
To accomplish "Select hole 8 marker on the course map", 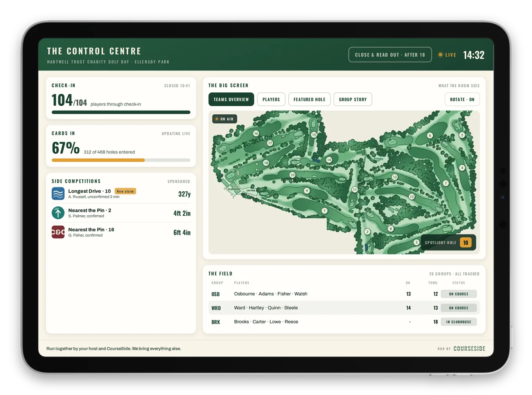I will tap(390, 229).
